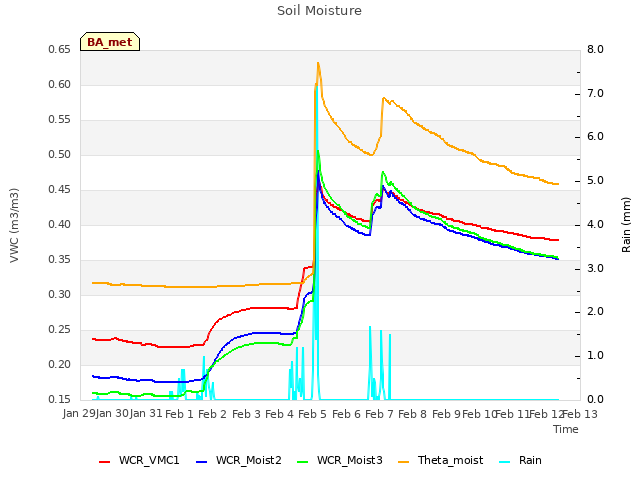
Task: Click the orange Theta_moist legend swatch
Action: [x=403, y=462]
